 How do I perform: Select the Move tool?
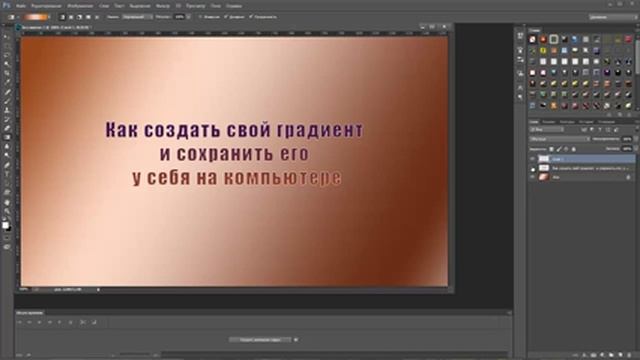click(7, 36)
